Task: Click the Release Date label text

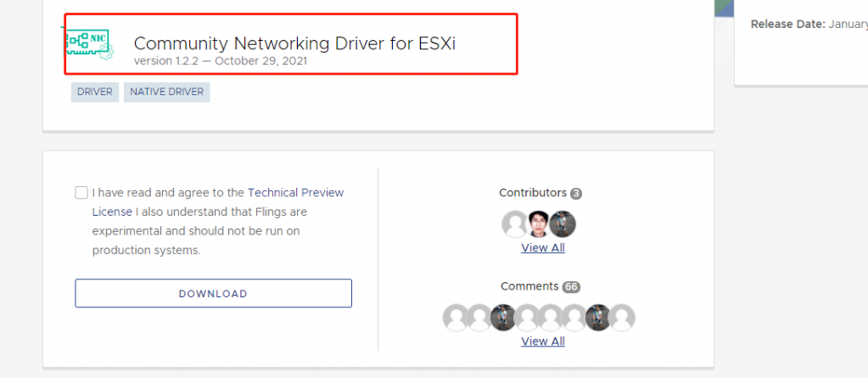Action: [788, 25]
